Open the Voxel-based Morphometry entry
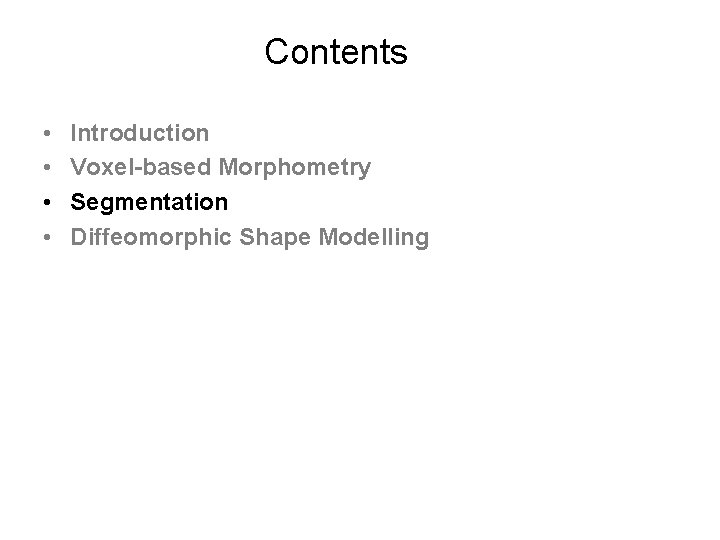 click(x=220, y=168)
